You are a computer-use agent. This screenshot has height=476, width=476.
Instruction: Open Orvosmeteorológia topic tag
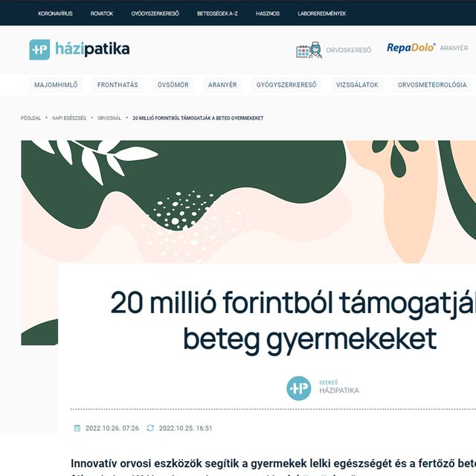(x=432, y=85)
